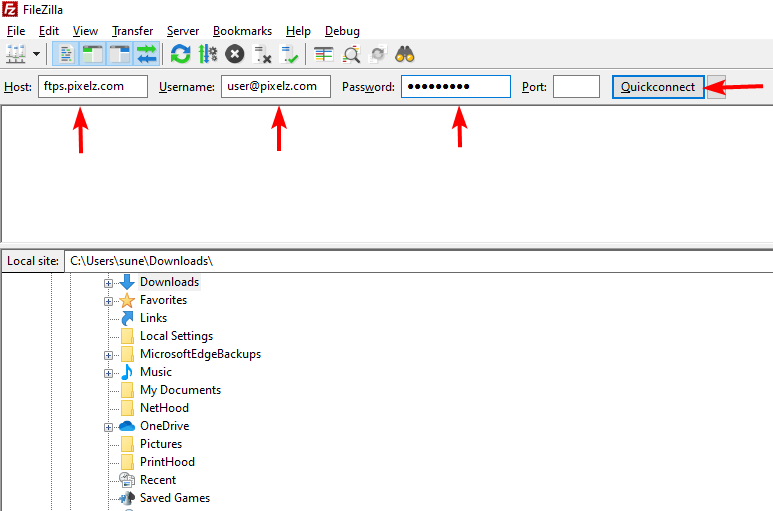Click the Pictures folder icon
The image size is (773, 511).
click(x=127, y=444)
